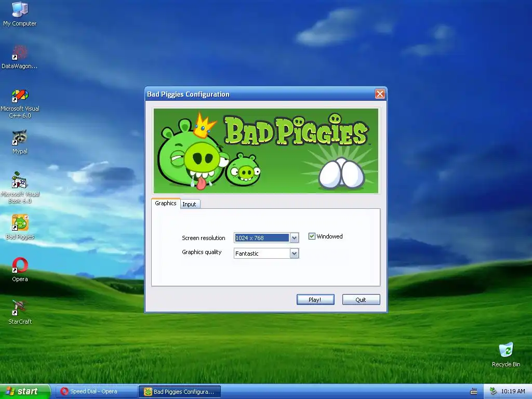Open the Screen resolution dropdown arrow
Screen dimensions: 532x399
pos(294,238)
